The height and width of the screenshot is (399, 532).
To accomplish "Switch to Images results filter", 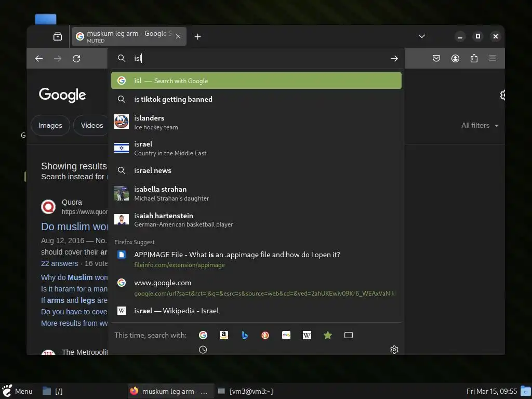I will point(50,125).
